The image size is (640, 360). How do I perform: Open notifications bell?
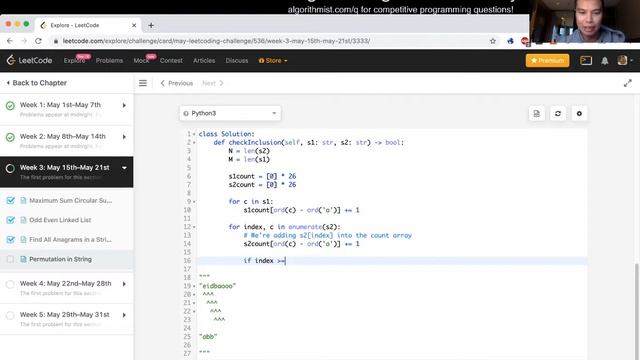(x=604, y=60)
